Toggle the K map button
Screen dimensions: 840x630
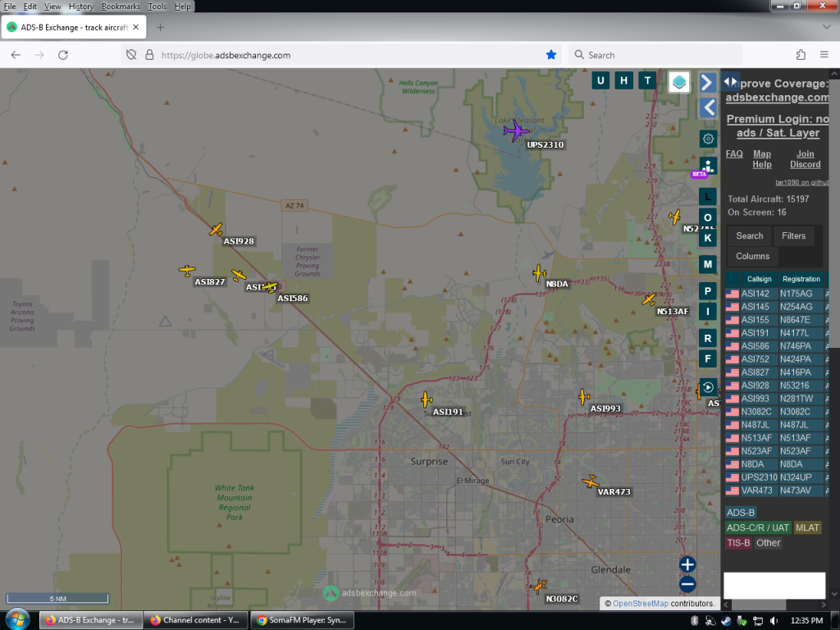708,238
